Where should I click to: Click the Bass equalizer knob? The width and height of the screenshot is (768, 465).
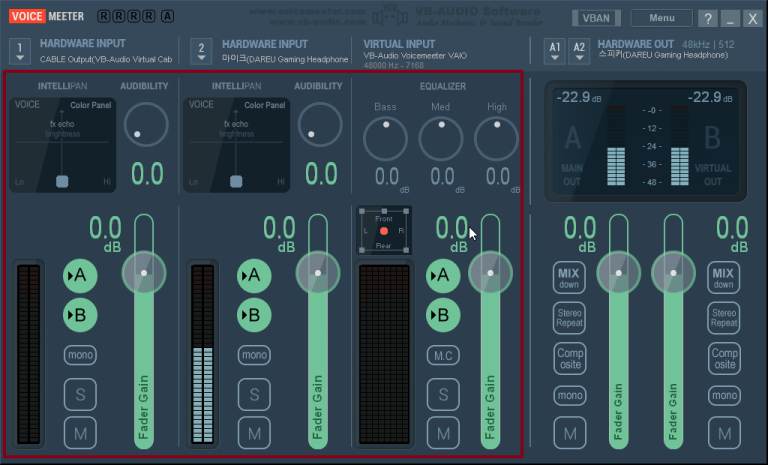pyautogui.click(x=385, y=139)
